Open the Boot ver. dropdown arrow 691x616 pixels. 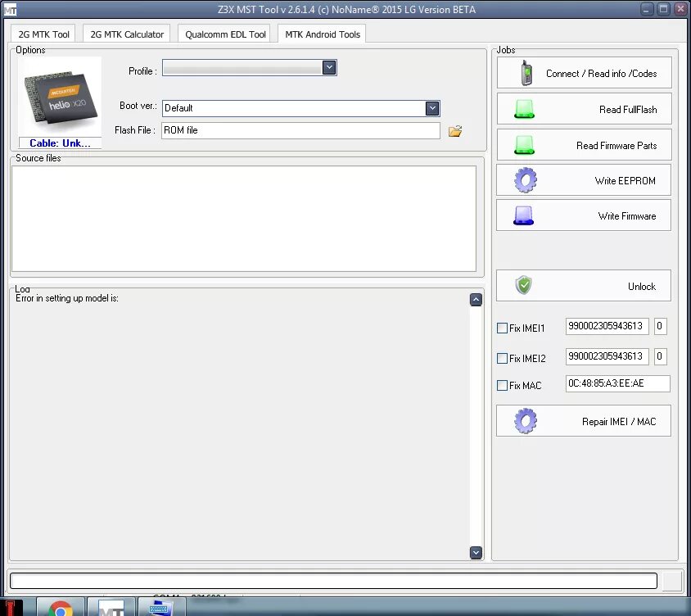pos(432,108)
